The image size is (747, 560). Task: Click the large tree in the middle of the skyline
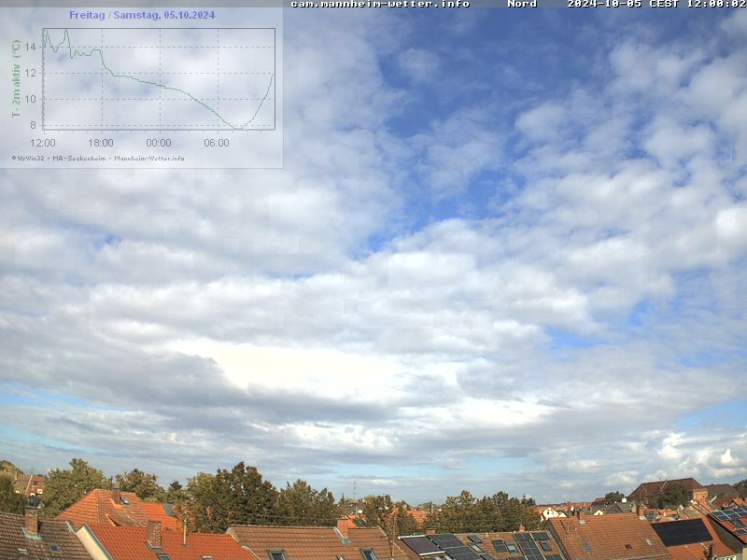point(233,493)
